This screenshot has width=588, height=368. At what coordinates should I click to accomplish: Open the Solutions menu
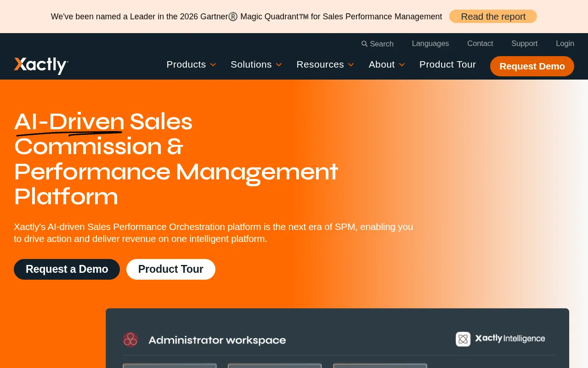(251, 64)
